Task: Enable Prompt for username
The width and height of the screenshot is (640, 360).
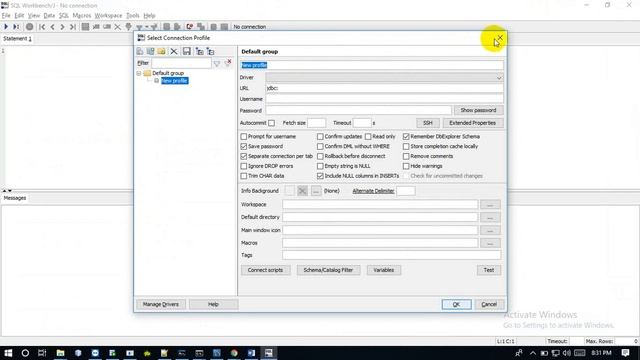Action: click(x=244, y=136)
